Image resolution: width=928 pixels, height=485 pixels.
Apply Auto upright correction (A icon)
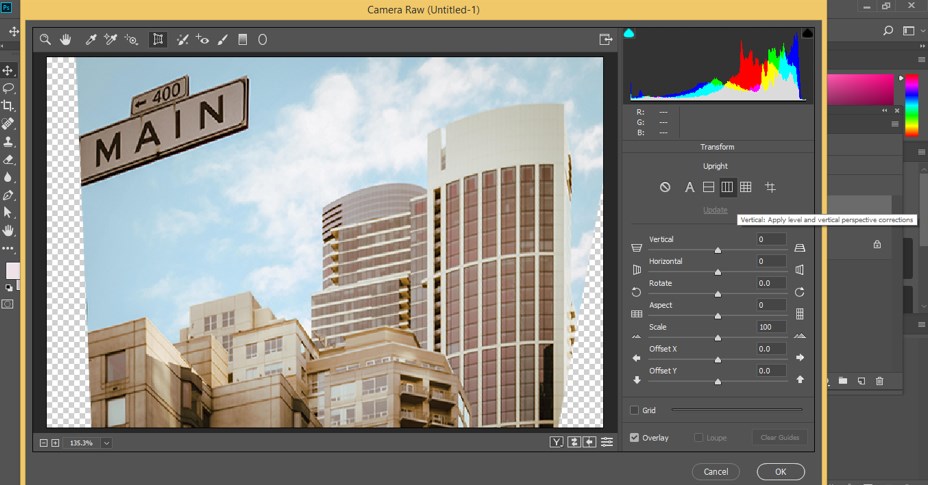(x=689, y=187)
